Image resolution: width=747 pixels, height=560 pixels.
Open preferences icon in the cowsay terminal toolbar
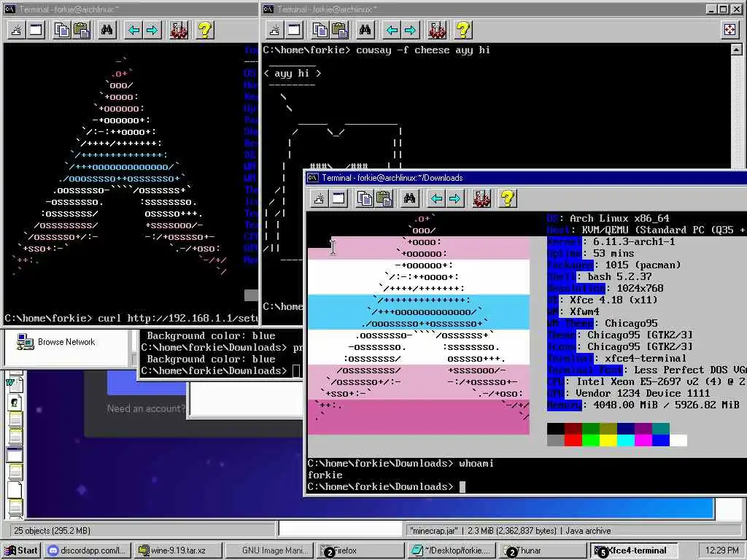pyautogui.click(x=437, y=30)
